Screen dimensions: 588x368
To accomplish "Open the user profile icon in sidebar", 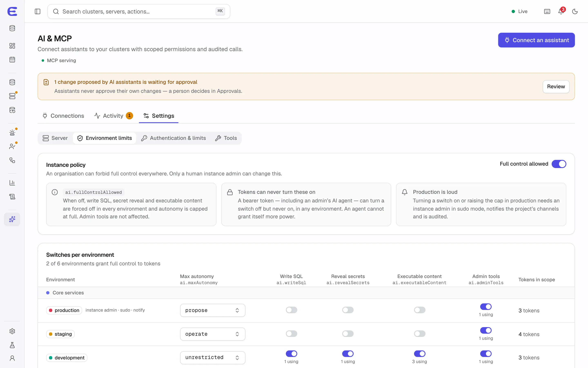I will 12,358.
